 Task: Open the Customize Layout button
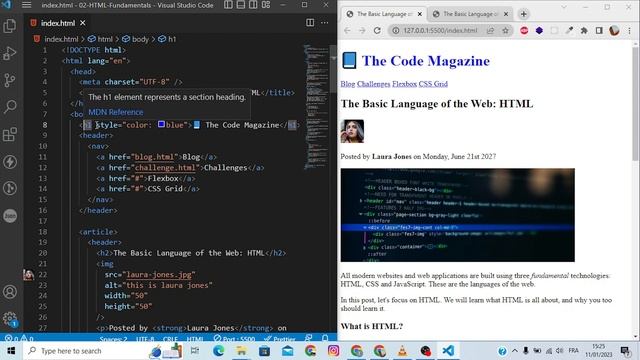click(x=266, y=5)
